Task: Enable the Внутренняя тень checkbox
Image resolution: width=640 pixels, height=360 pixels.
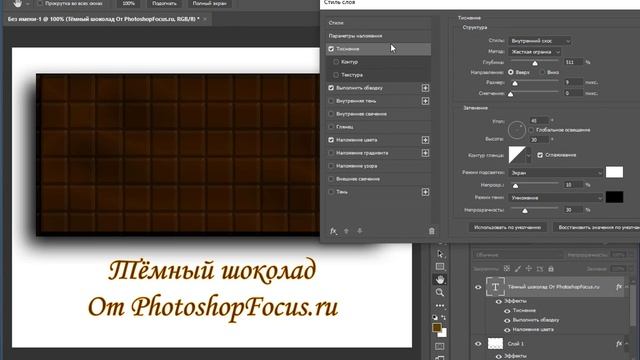Action: click(331, 101)
